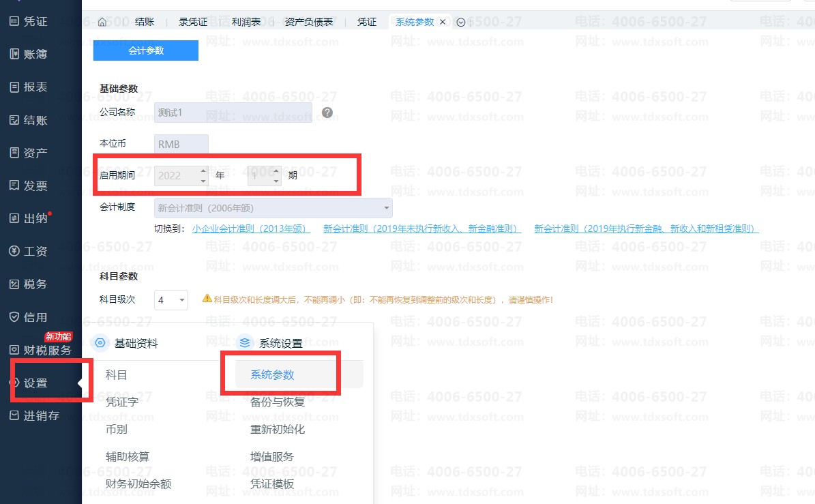Expand the tab list dropdown arrow
This screenshot has width=815, height=504.
point(461,22)
